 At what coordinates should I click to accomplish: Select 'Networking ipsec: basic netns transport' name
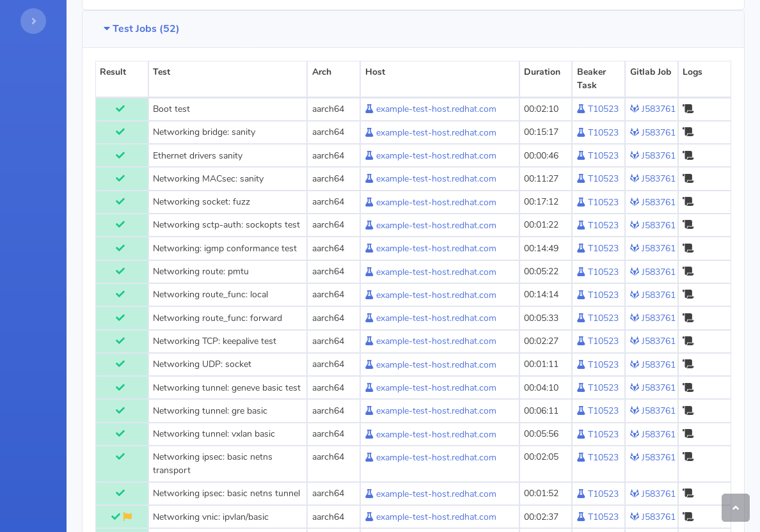(x=212, y=464)
